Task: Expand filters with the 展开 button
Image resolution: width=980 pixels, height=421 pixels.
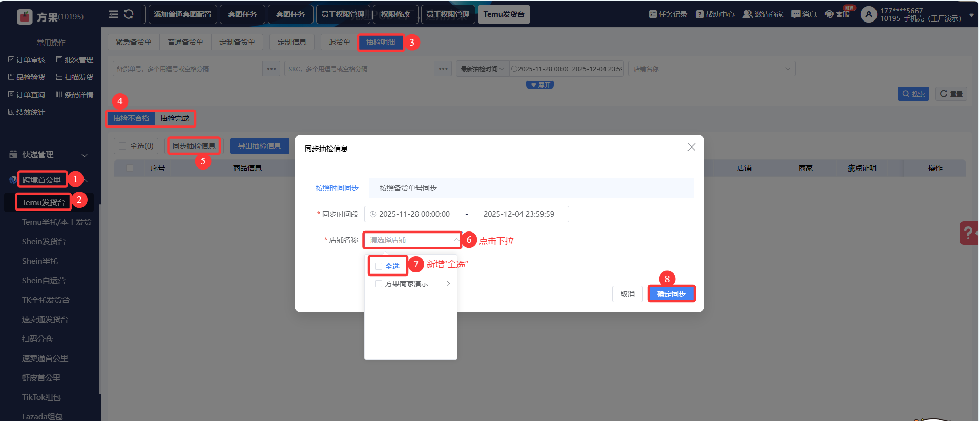Action: click(x=540, y=85)
